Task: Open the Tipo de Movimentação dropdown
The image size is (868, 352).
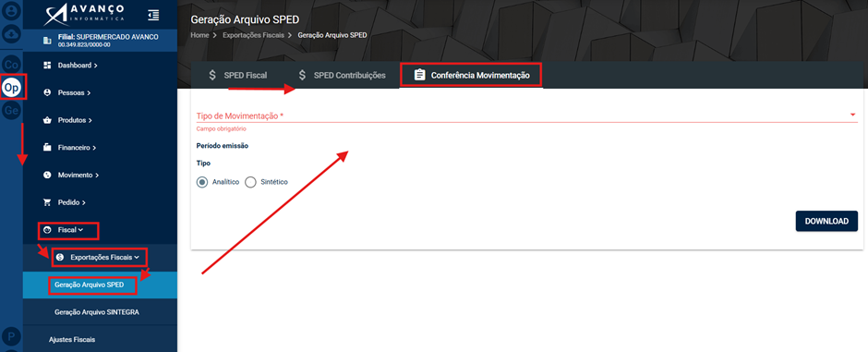Action: (526, 115)
